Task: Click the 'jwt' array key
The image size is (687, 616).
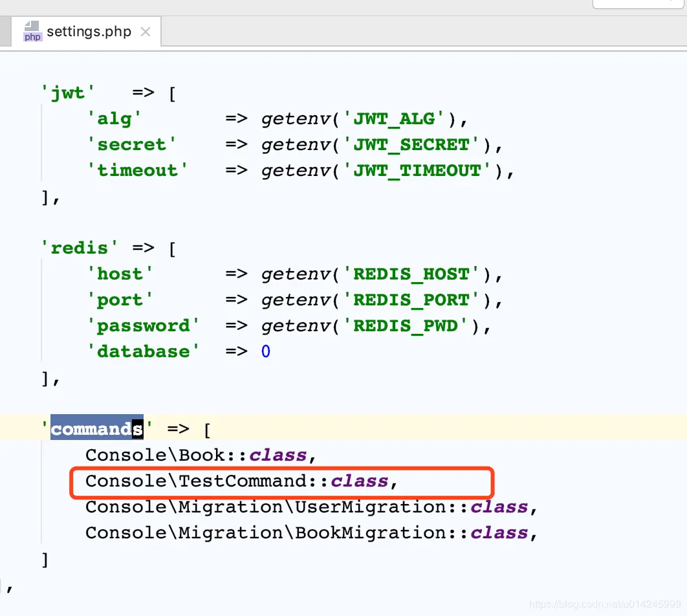Action: tap(67, 93)
